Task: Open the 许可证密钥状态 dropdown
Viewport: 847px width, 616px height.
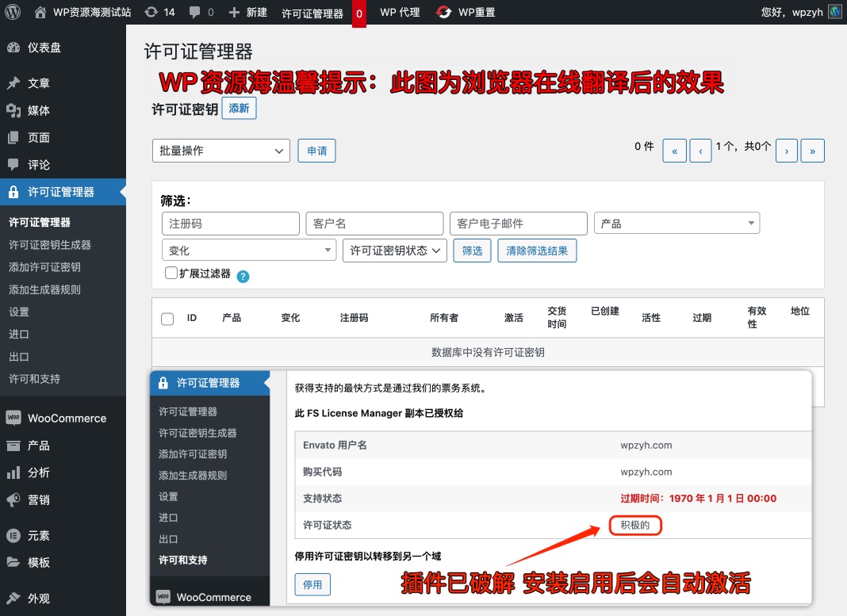Action: click(x=395, y=251)
